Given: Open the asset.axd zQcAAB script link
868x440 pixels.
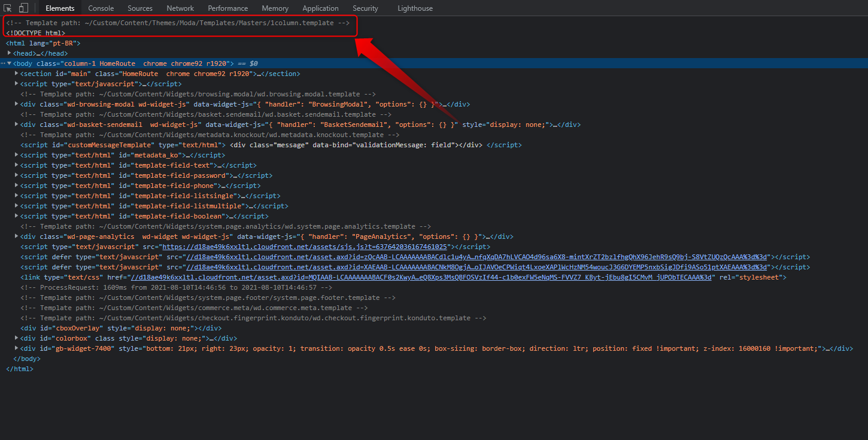Looking at the screenshot, I should coord(478,257).
